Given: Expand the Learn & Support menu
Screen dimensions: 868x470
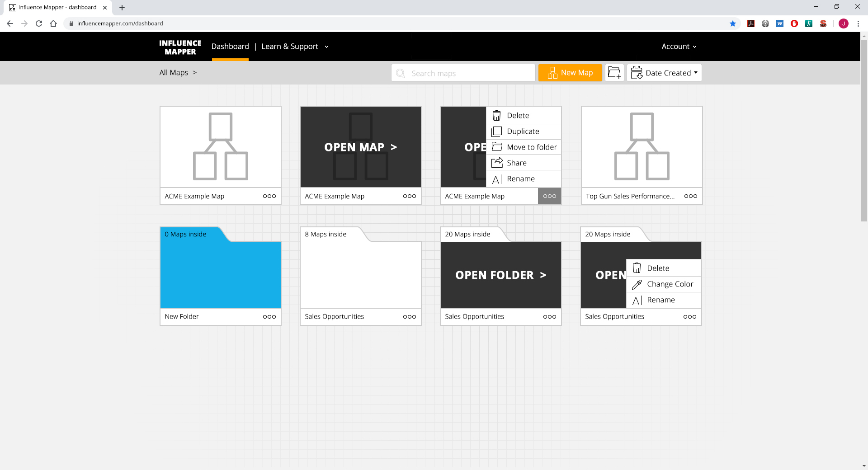Looking at the screenshot, I should tap(295, 47).
